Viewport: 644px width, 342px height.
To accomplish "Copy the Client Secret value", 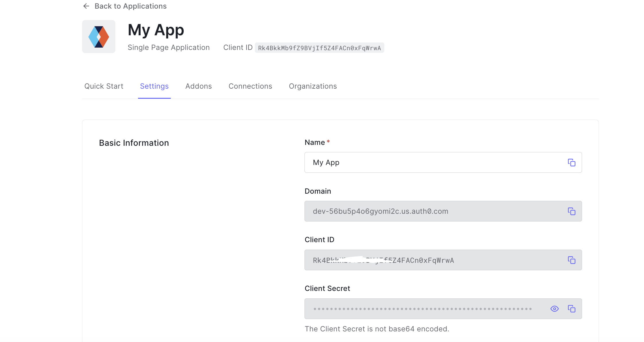I will click(571, 309).
